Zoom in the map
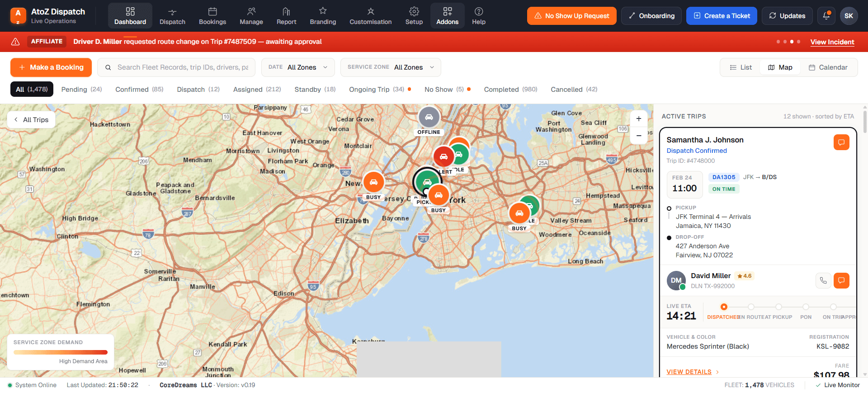The height and width of the screenshot is (393, 868). [639, 118]
